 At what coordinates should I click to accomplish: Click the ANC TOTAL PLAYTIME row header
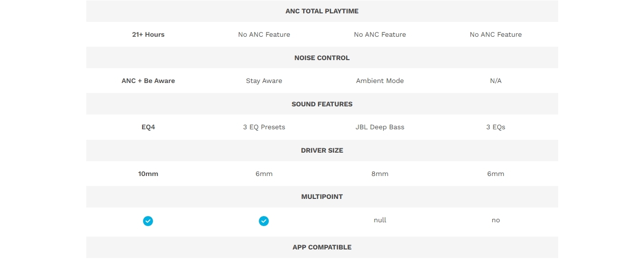point(322,11)
